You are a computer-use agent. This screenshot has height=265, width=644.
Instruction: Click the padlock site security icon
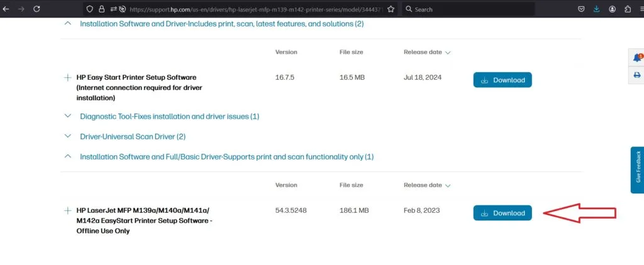pyautogui.click(x=103, y=9)
